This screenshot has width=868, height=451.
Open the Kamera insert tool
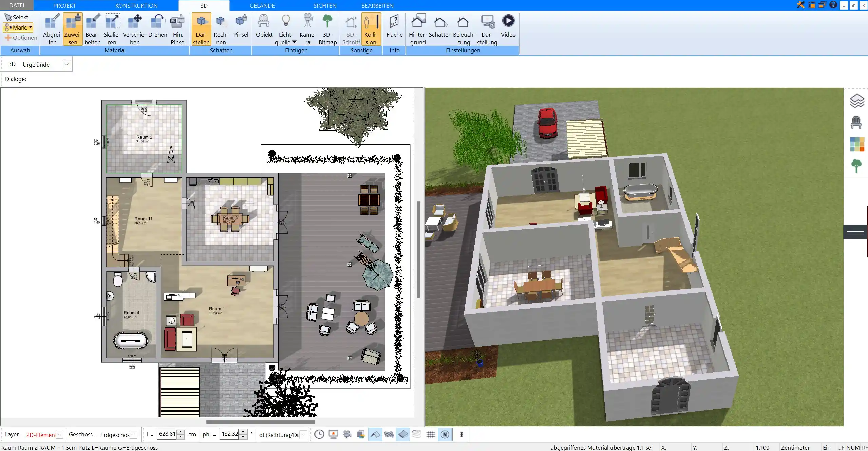[x=308, y=30]
